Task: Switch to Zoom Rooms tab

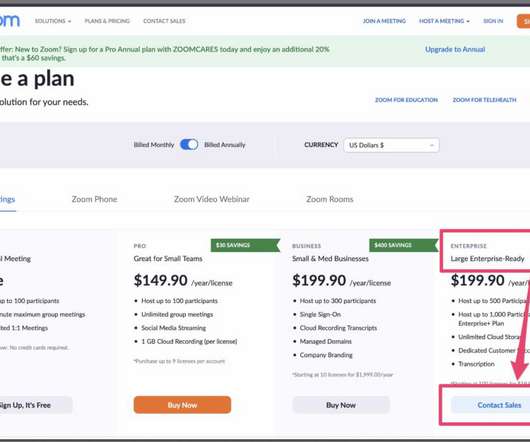Action: pyautogui.click(x=330, y=199)
